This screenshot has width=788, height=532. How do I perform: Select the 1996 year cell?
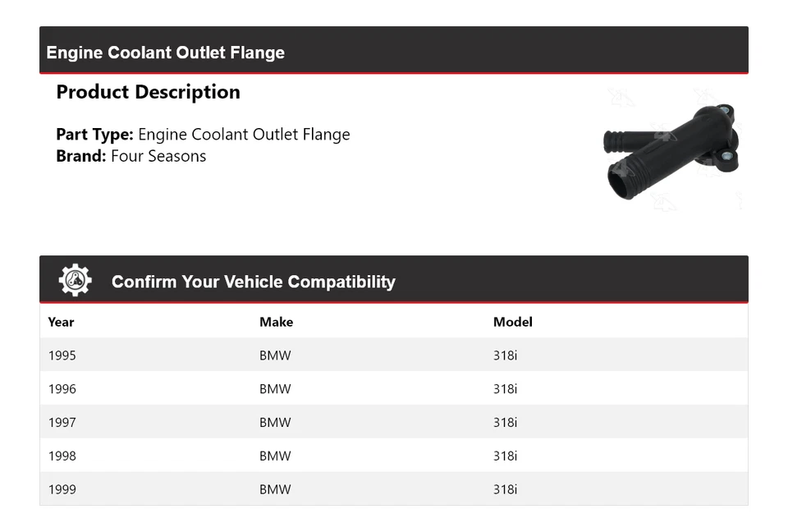click(62, 388)
